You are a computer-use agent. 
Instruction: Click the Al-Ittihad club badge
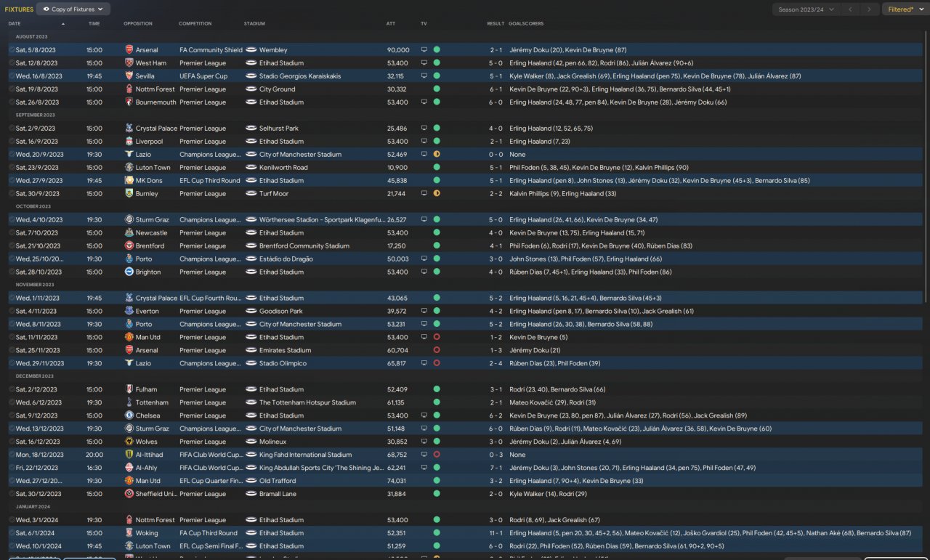tap(129, 455)
